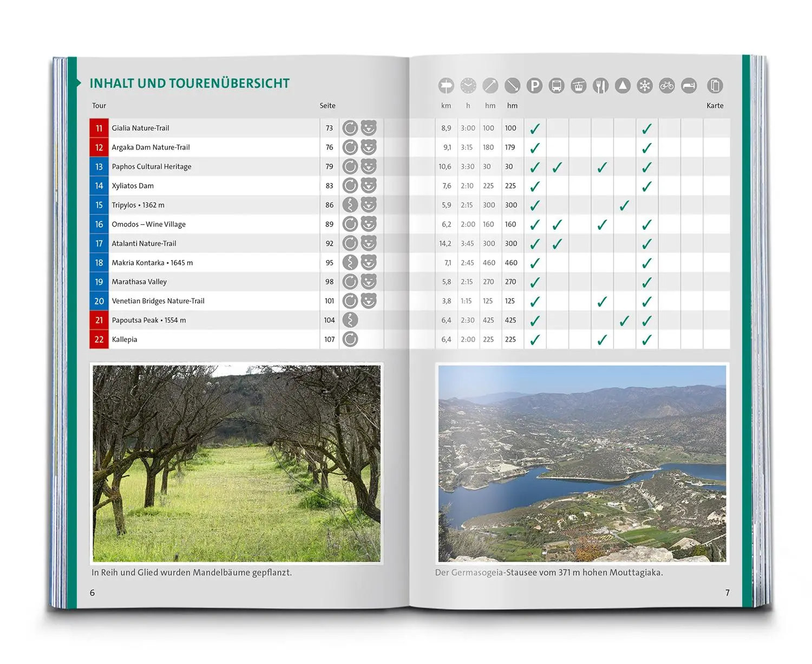The height and width of the screenshot is (664, 812).
Task: Click the bear face icon for Venetian Bridges Nature-Trail
Action: click(x=369, y=301)
